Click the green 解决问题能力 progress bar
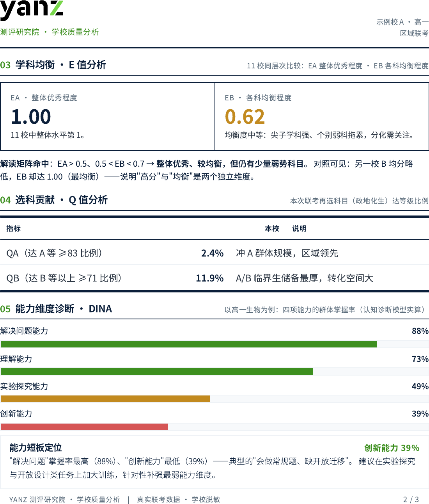Image resolution: width=429 pixels, height=504 pixels. click(x=189, y=344)
